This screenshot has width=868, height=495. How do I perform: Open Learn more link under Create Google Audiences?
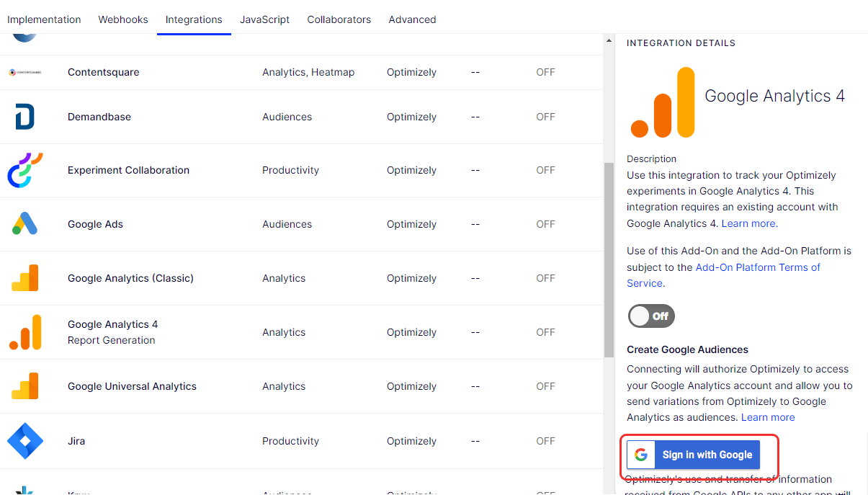(768, 417)
